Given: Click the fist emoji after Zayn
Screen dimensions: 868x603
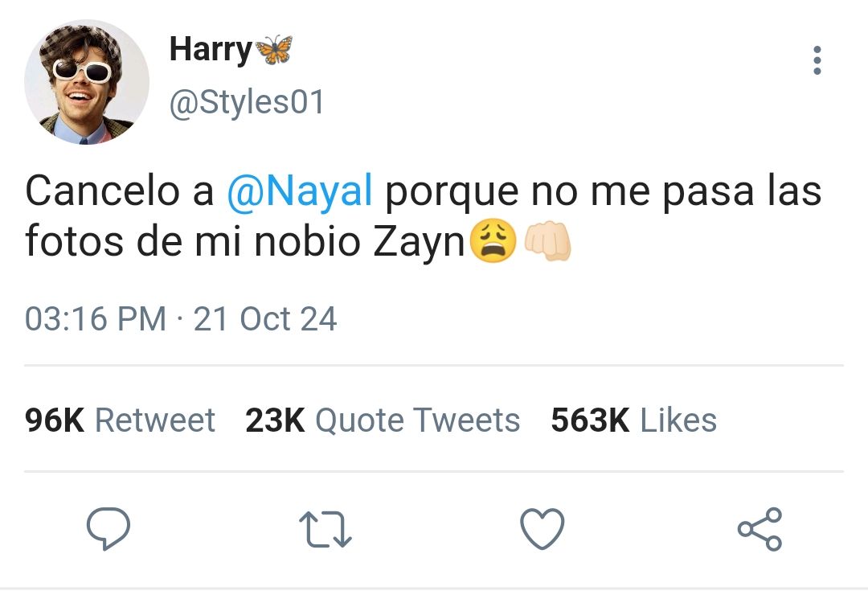Looking at the screenshot, I should (x=547, y=241).
